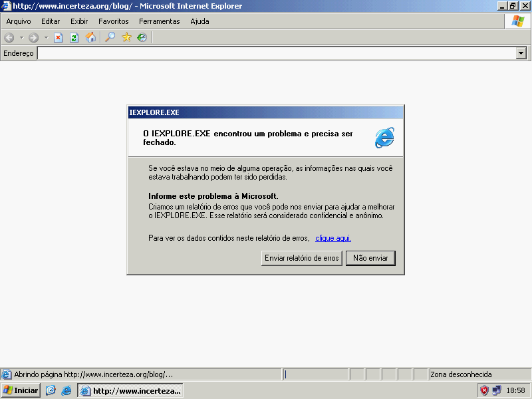Click inside the Endereço address field

(x=277, y=53)
